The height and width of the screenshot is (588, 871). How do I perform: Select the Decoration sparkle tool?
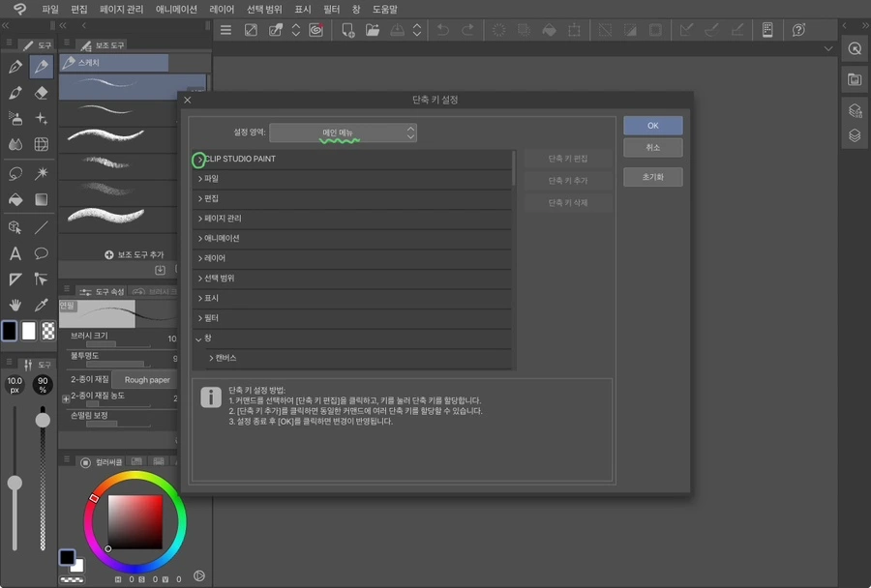click(x=41, y=118)
